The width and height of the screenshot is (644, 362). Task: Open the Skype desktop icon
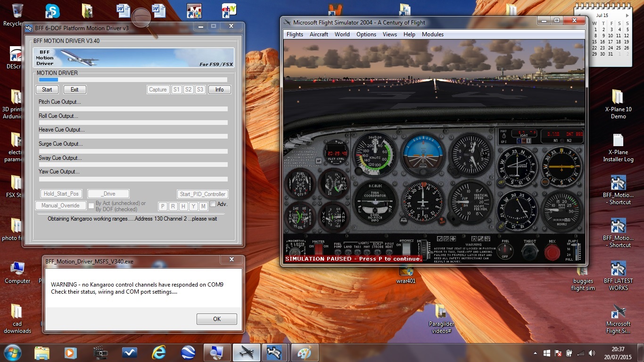point(52,11)
